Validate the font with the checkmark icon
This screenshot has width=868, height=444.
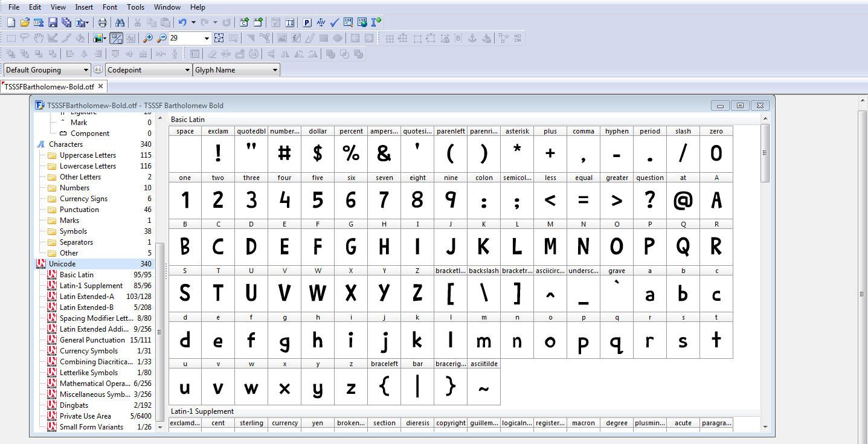click(x=335, y=22)
